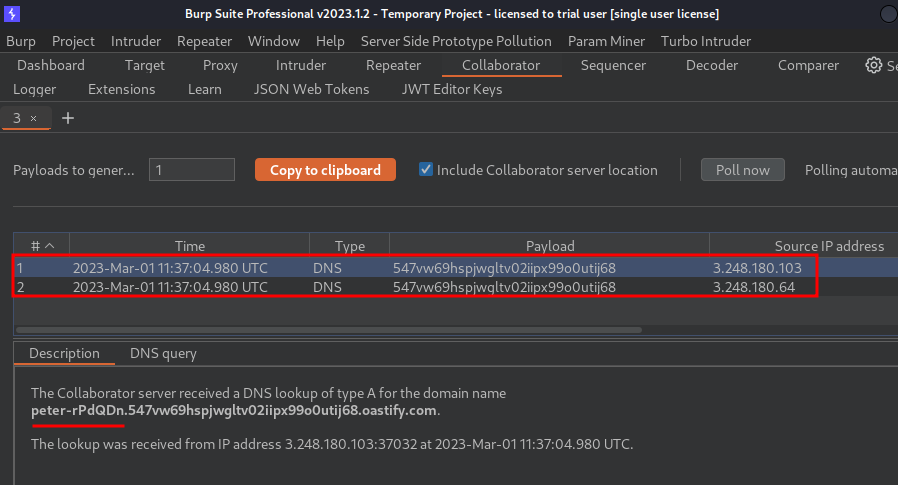The height and width of the screenshot is (485, 898).
Task: Switch to the Dashboard tab
Action: click(x=51, y=65)
